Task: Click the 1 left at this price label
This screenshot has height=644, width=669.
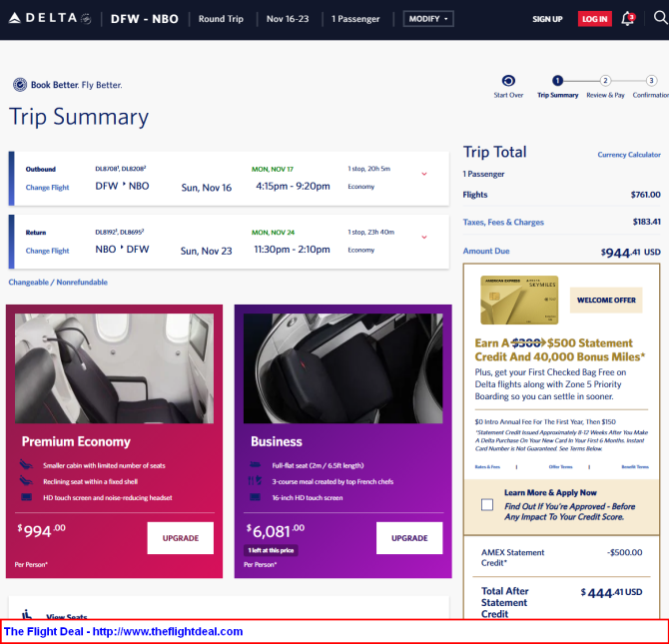Action: (x=271, y=550)
